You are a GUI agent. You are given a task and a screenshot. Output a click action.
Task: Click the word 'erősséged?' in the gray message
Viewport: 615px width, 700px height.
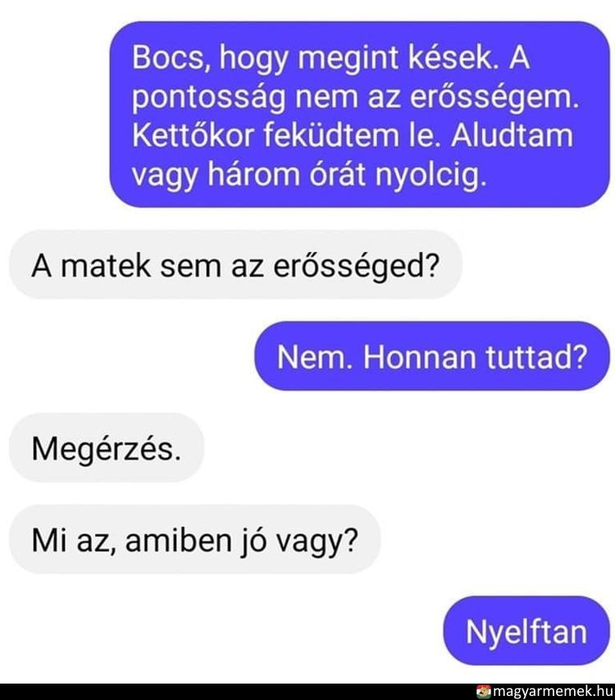click(x=357, y=266)
